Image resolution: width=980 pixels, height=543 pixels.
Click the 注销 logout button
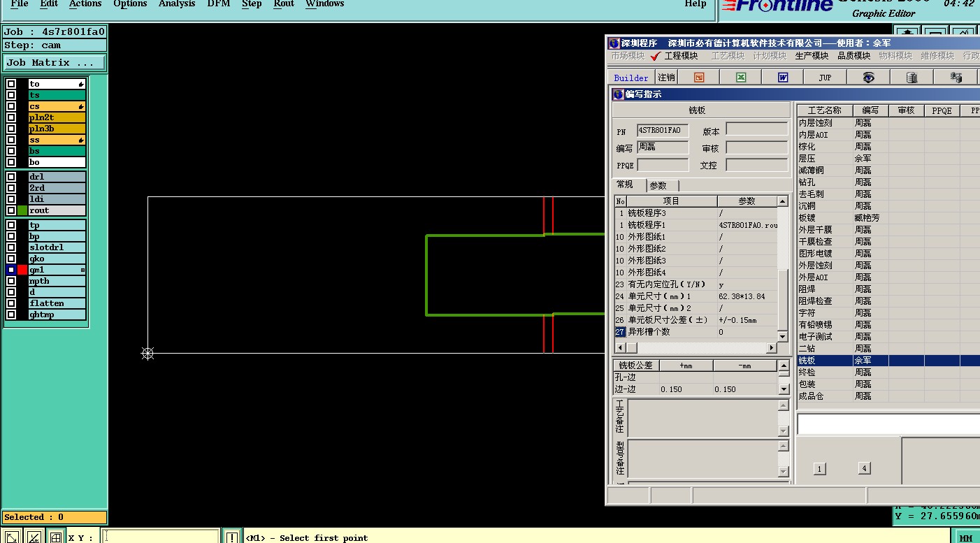point(667,78)
